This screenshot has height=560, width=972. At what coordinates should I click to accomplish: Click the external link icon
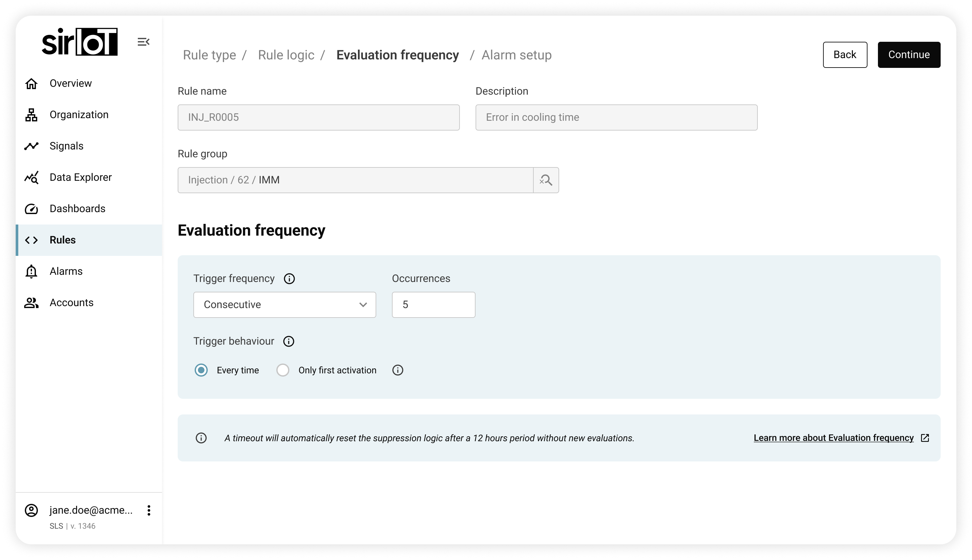coord(925,438)
